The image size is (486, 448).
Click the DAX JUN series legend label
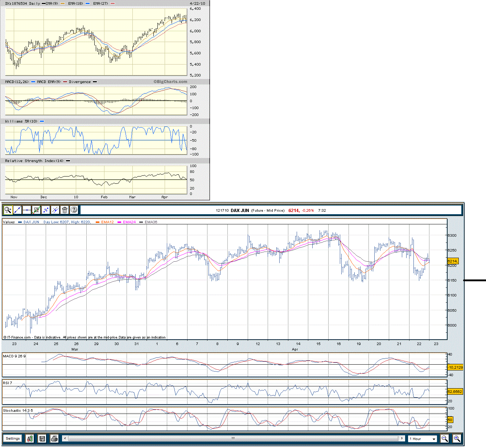point(31,222)
